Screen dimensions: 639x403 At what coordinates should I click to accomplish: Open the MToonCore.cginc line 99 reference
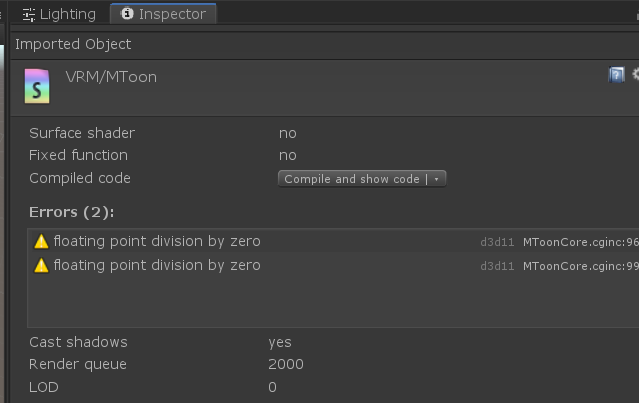(580, 266)
